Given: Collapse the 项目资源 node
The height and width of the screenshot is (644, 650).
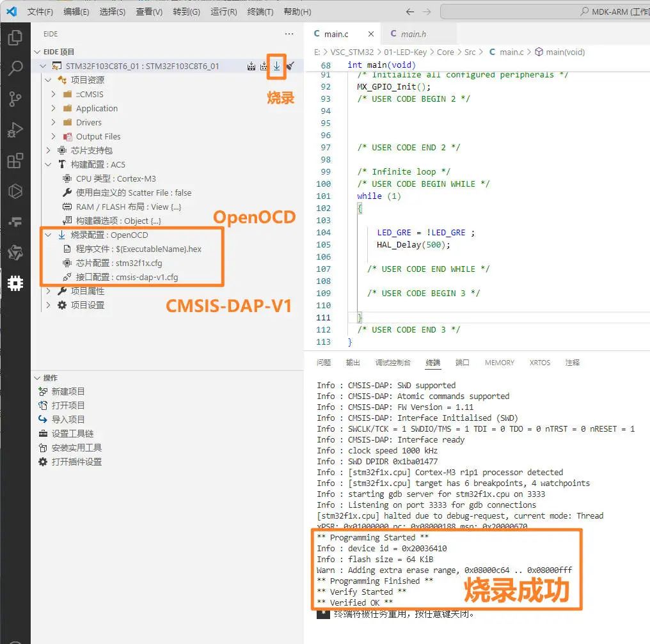Looking at the screenshot, I should [x=49, y=80].
